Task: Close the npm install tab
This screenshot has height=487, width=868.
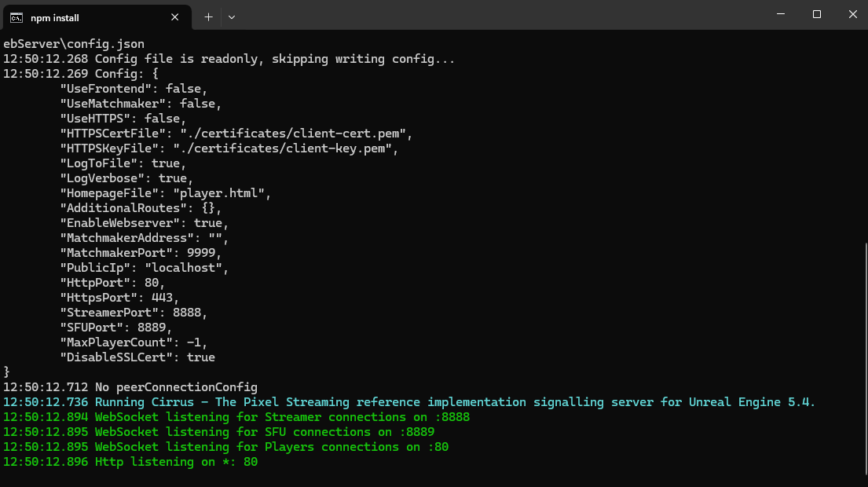Action: [x=176, y=16]
